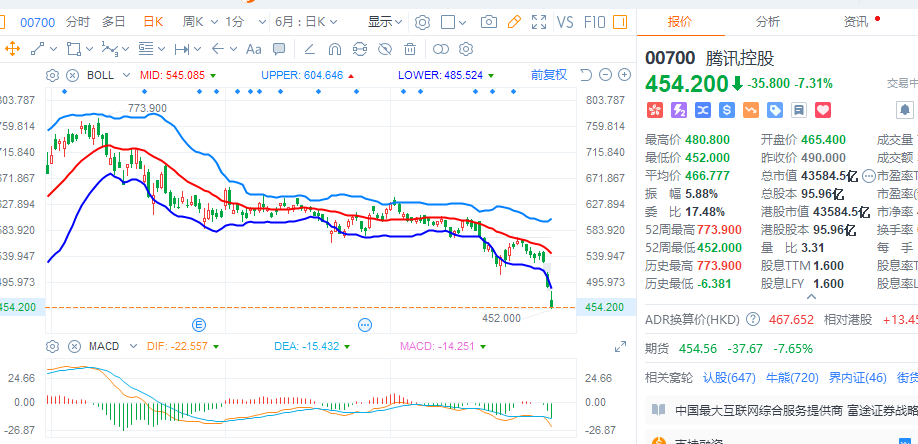
Task: Click 前复权 adjustment mode
Action: coord(549,74)
